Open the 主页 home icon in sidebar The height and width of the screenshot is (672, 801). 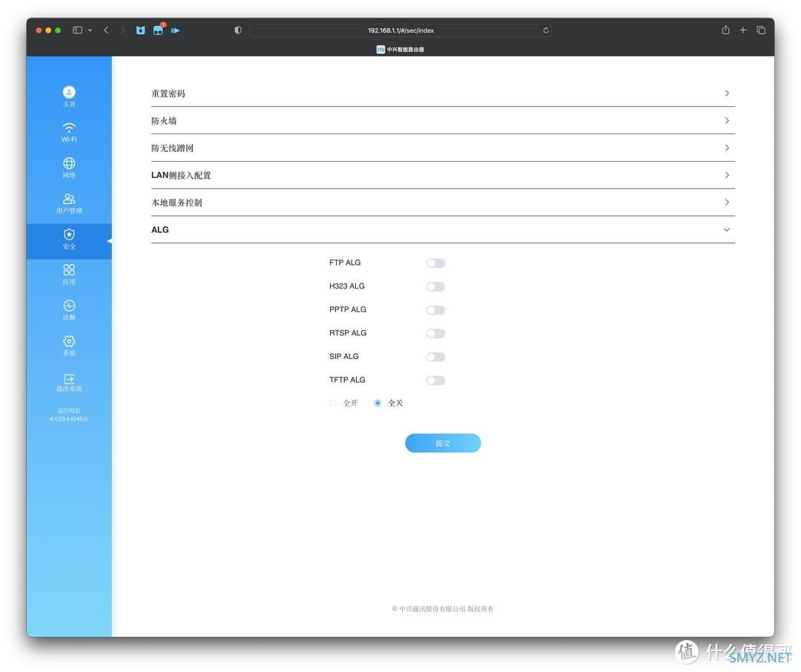coord(69,93)
